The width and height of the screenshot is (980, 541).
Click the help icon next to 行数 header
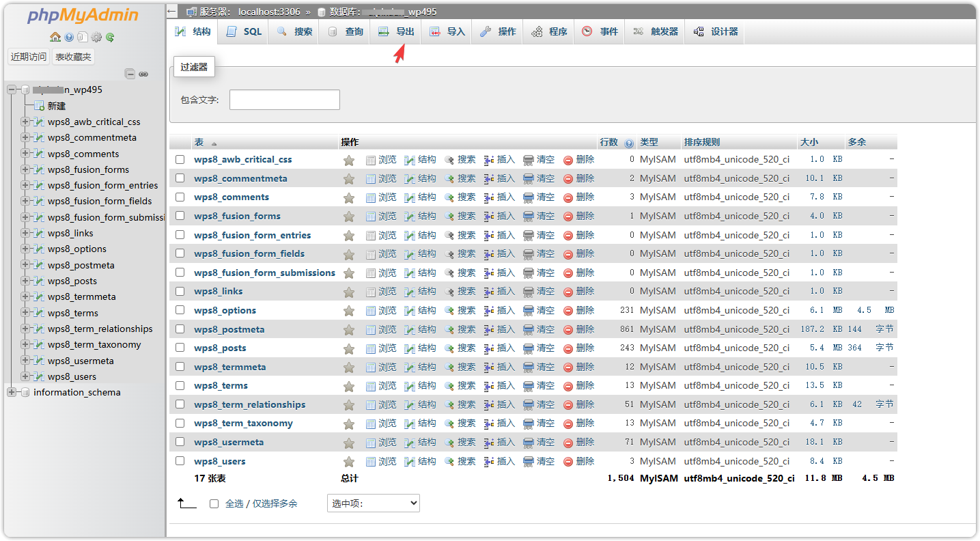pyautogui.click(x=628, y=143)
